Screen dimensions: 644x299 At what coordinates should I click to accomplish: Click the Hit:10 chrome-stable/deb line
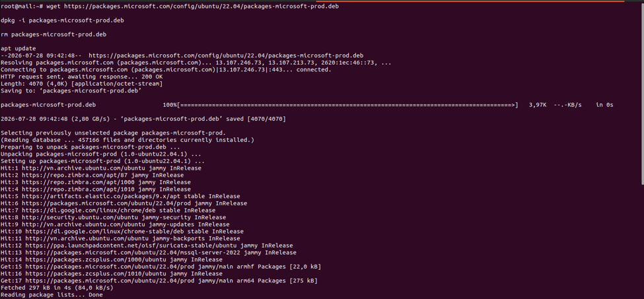pyautogui.click(x=122, y=231)
